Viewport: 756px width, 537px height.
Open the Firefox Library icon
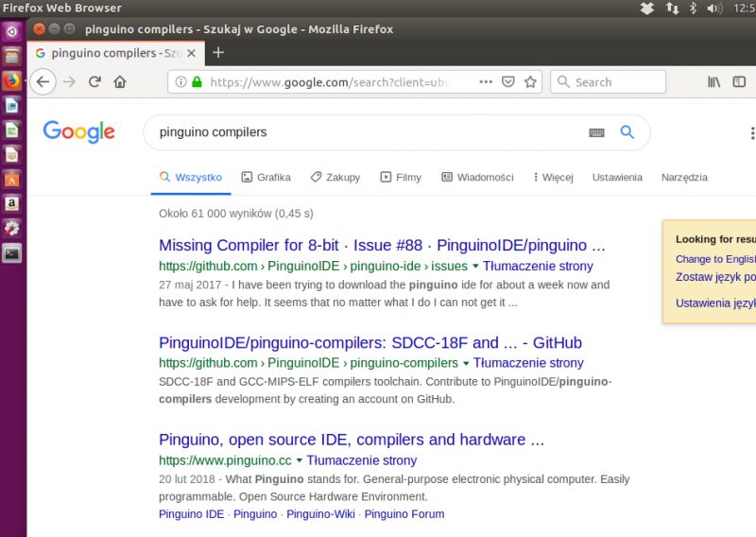pos(714,82)
